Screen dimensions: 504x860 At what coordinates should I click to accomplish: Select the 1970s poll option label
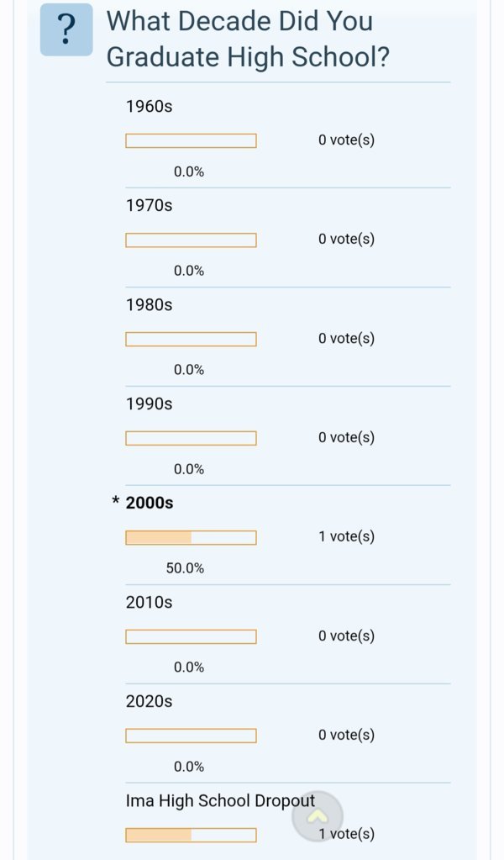149,206
